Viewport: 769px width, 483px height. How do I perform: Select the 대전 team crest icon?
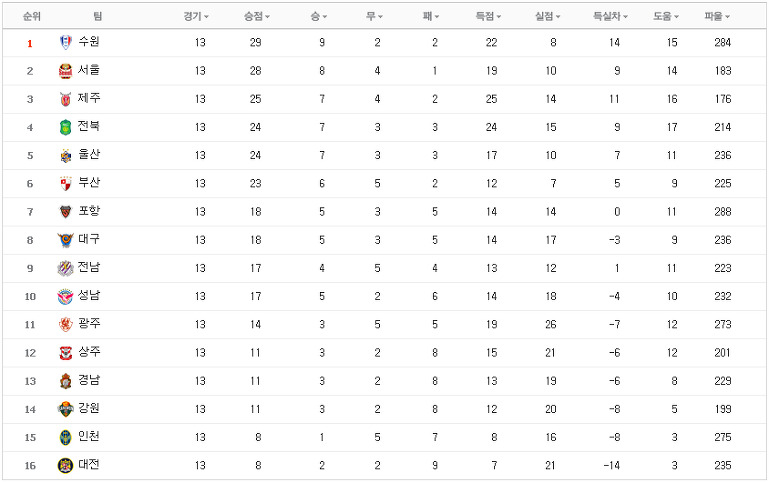coord(65,465)
